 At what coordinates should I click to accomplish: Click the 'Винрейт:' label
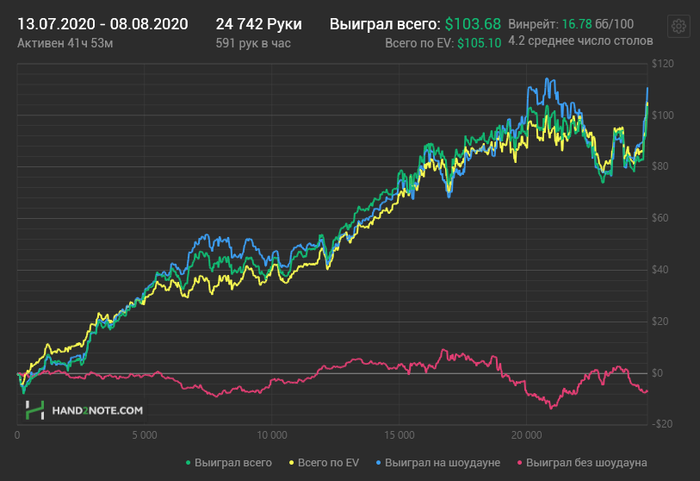[x=533, y=24]
